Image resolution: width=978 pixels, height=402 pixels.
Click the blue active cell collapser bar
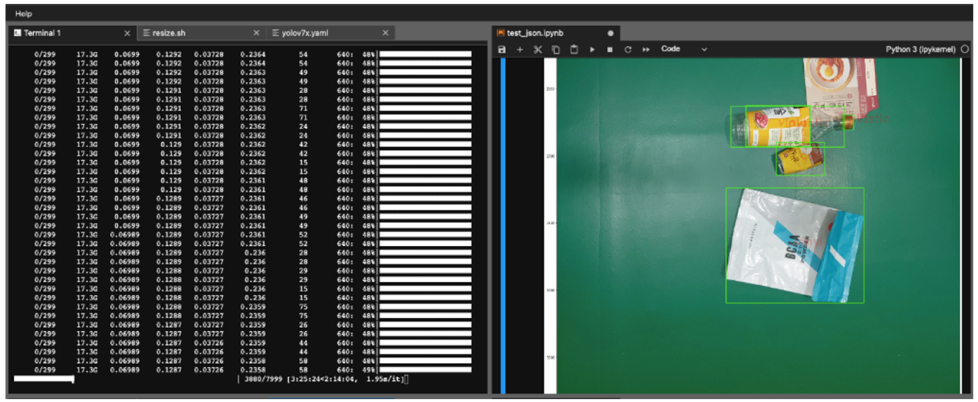(503, 226)
